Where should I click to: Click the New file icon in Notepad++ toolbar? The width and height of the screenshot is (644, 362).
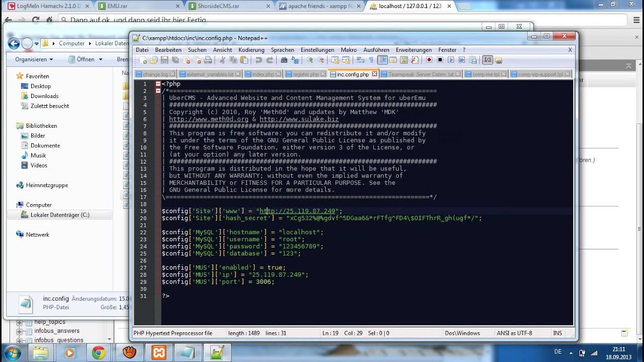143,60
